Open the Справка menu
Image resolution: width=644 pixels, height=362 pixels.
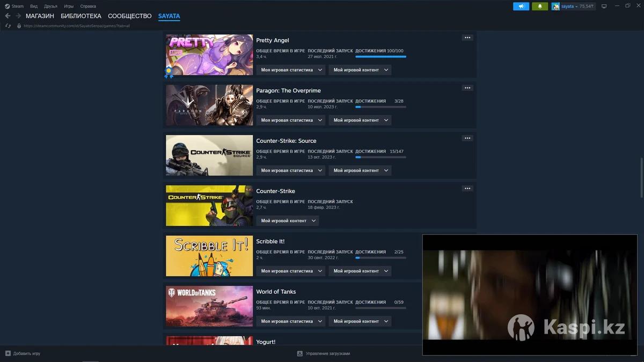pos(88,6)
